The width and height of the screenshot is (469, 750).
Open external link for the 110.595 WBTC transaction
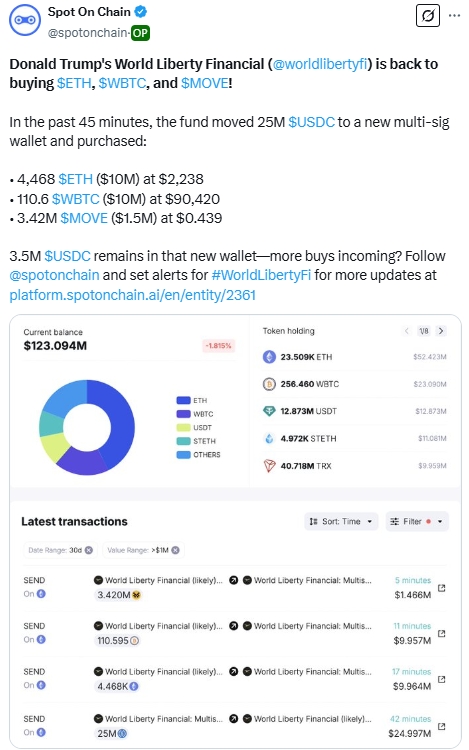(442, 633)
